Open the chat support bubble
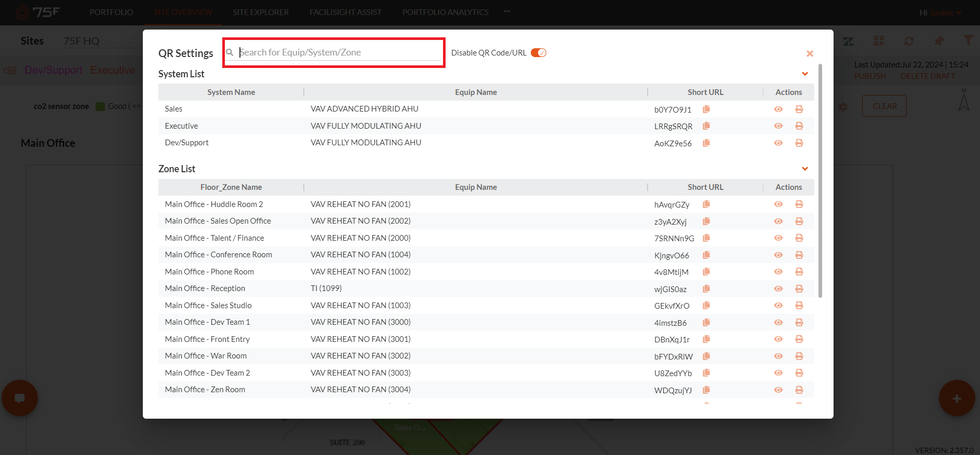980x455 pixels. (x=20, y=398)
